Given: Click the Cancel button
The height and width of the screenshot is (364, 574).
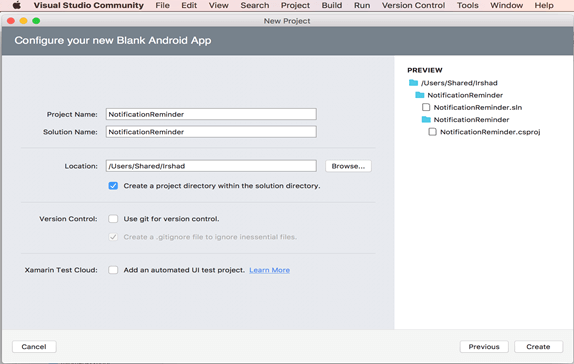Looking at the screenshot, I should 34,346.
